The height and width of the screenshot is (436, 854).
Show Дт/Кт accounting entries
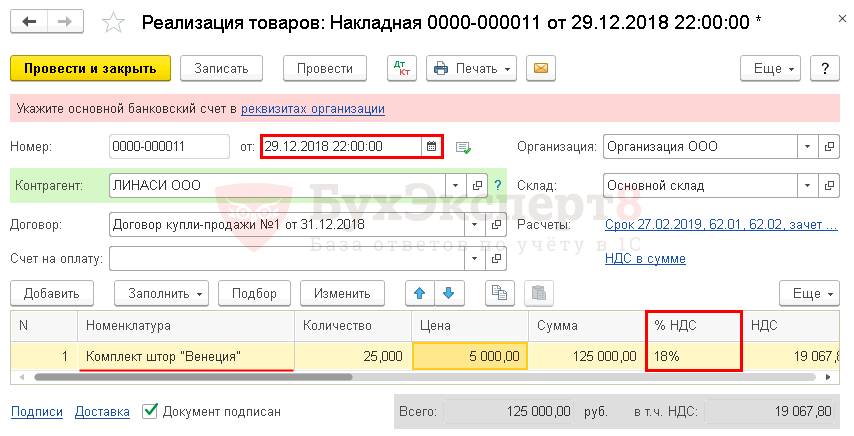[x=402, y=68]
